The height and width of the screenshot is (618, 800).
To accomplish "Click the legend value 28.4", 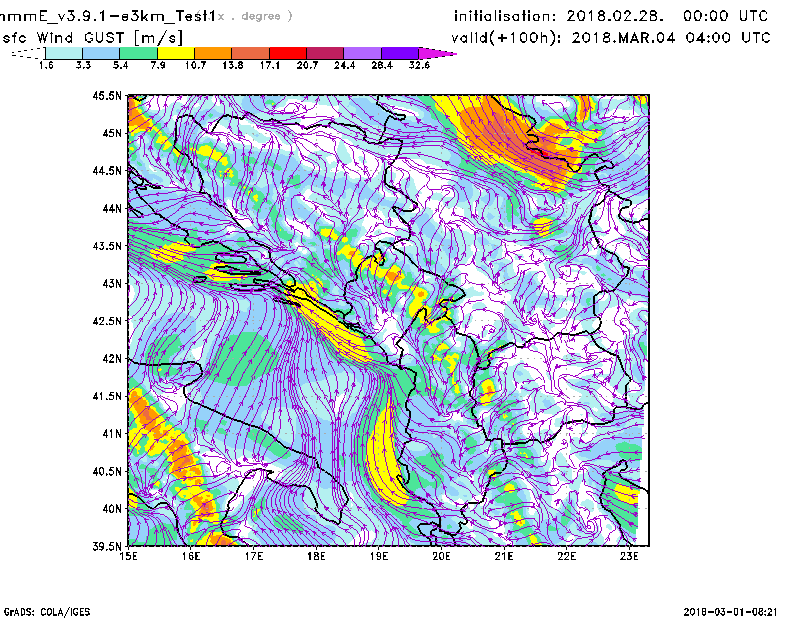I will coord(382,65).
